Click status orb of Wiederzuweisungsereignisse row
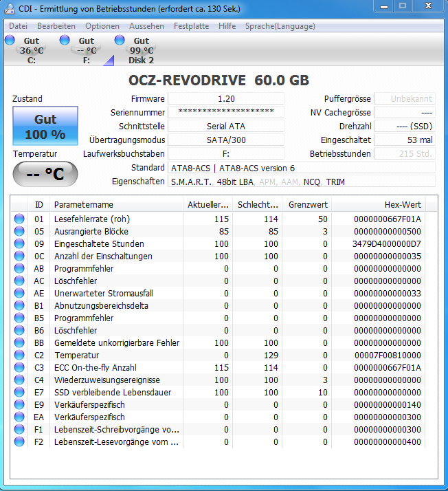Viewport: 448px width, 491px height. tap(19, 380)
